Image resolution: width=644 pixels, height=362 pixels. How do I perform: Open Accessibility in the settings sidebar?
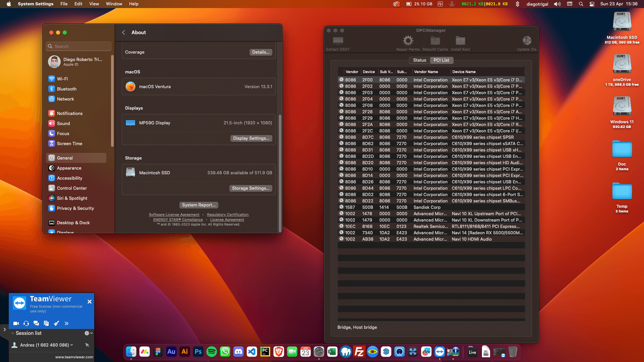click(76, 178)
